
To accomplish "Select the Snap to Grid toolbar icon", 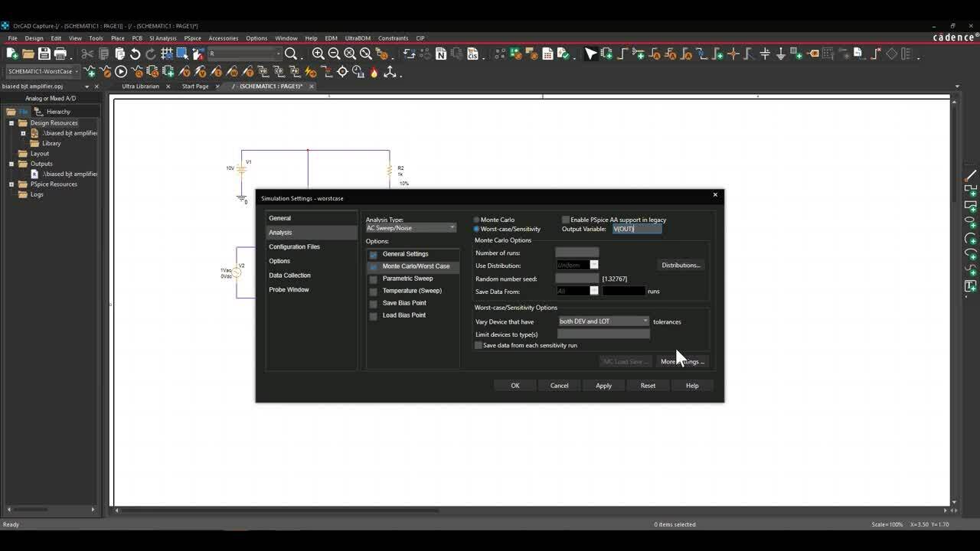I will pyautogui.click(x=167, y=54).
